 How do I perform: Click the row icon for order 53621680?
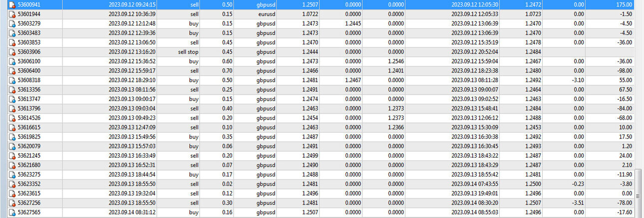[12, 165]
